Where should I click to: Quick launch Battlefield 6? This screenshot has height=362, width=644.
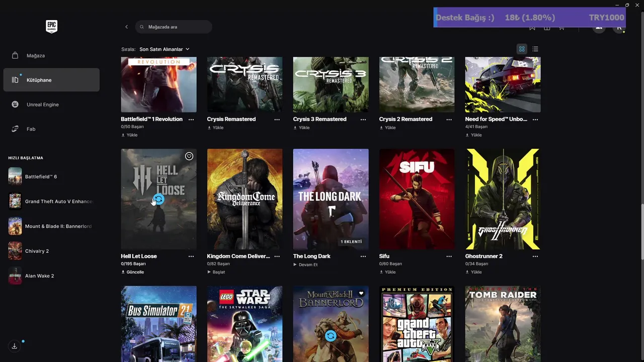50,176
